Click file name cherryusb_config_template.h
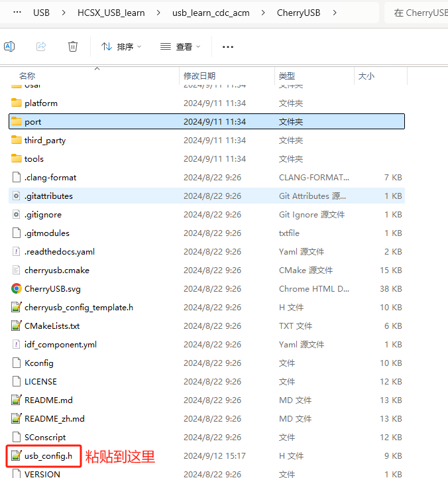Screen dimensions: 448x478 (79, 308)
